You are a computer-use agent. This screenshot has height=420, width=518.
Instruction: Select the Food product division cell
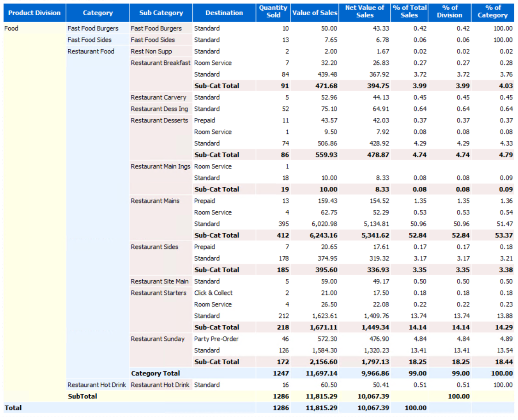(x=12, y=29)
